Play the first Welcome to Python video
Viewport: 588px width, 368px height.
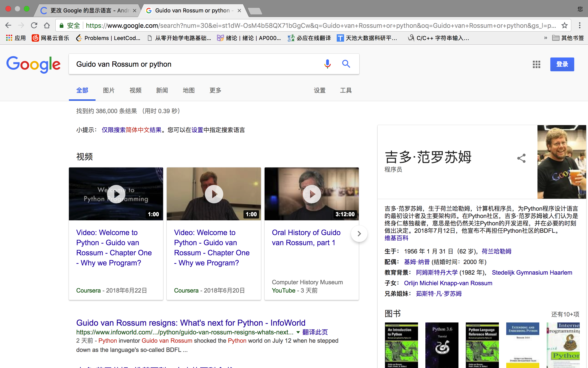click(x=116, y=194)
